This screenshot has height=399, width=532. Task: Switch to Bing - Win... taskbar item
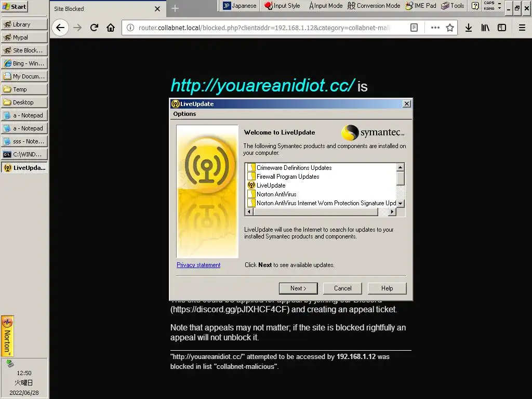click(x=24, y=63)
